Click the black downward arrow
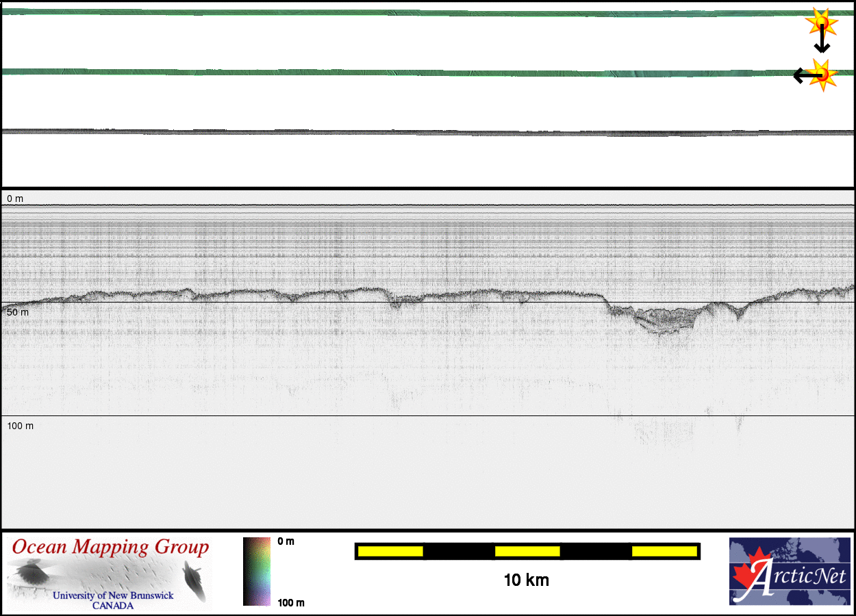The width and height of the screenshot is (856, 616). [x=822, y=41]
